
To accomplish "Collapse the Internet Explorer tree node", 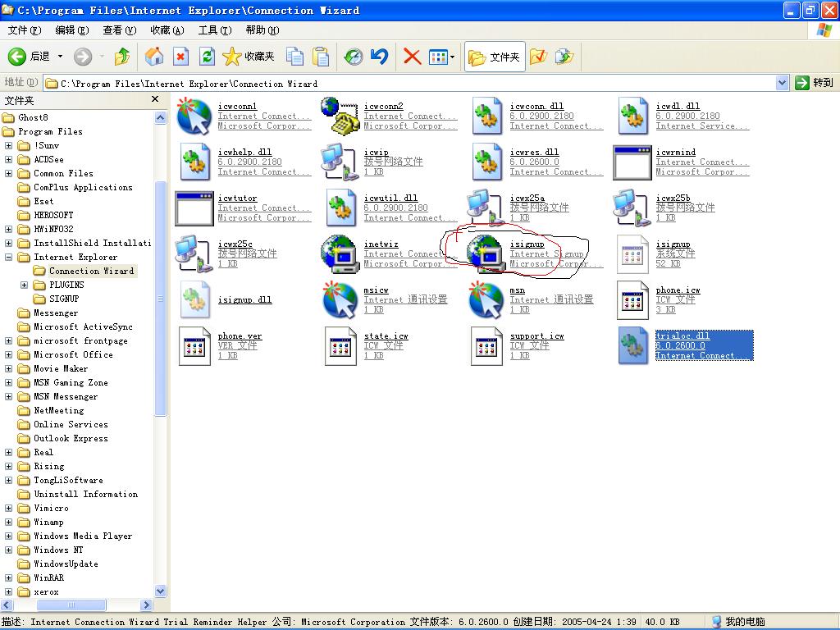I will coord(8,257).
